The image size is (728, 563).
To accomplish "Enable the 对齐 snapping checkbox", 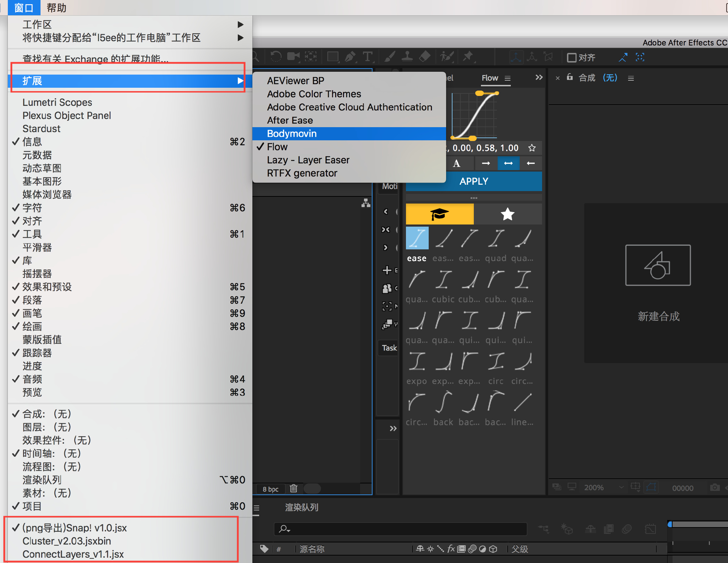I will [x=571, y=58].
